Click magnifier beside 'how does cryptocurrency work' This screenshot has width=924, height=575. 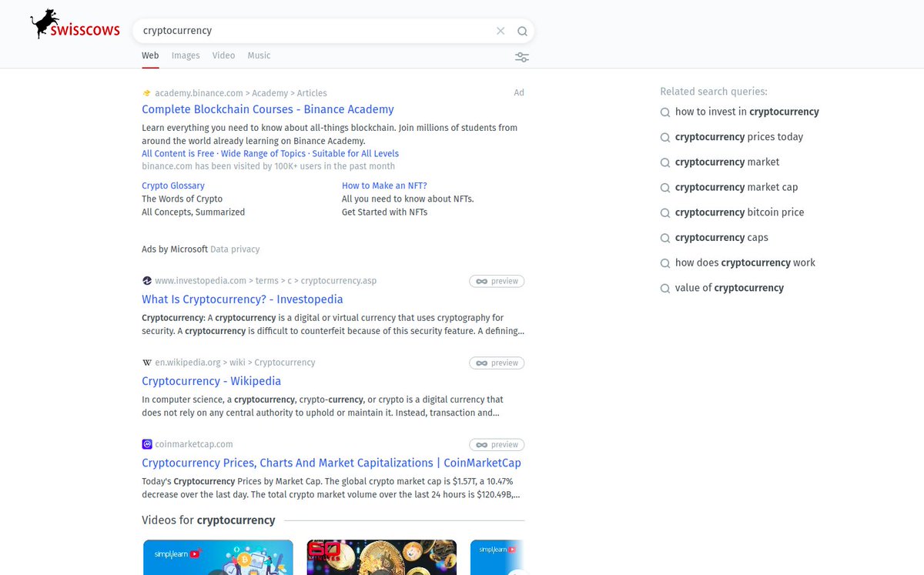pos(665,263)
